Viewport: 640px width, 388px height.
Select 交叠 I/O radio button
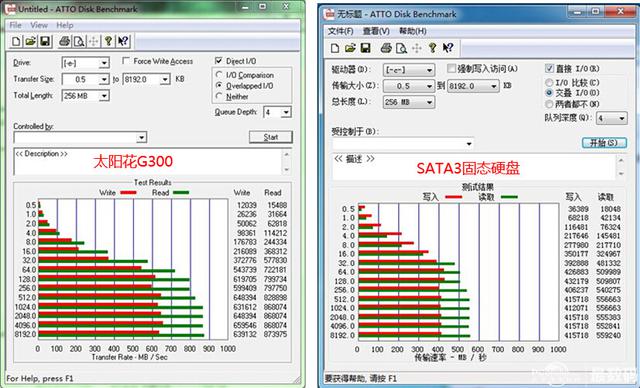(549, 93)
